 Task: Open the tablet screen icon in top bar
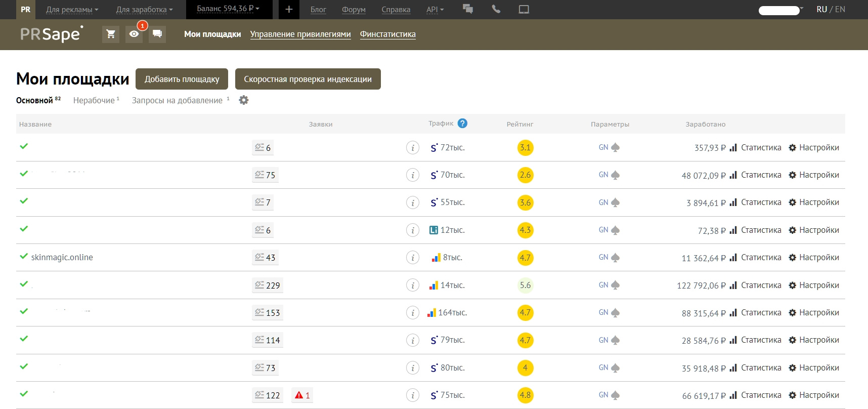pyautogui.click(x=524, y=9)
